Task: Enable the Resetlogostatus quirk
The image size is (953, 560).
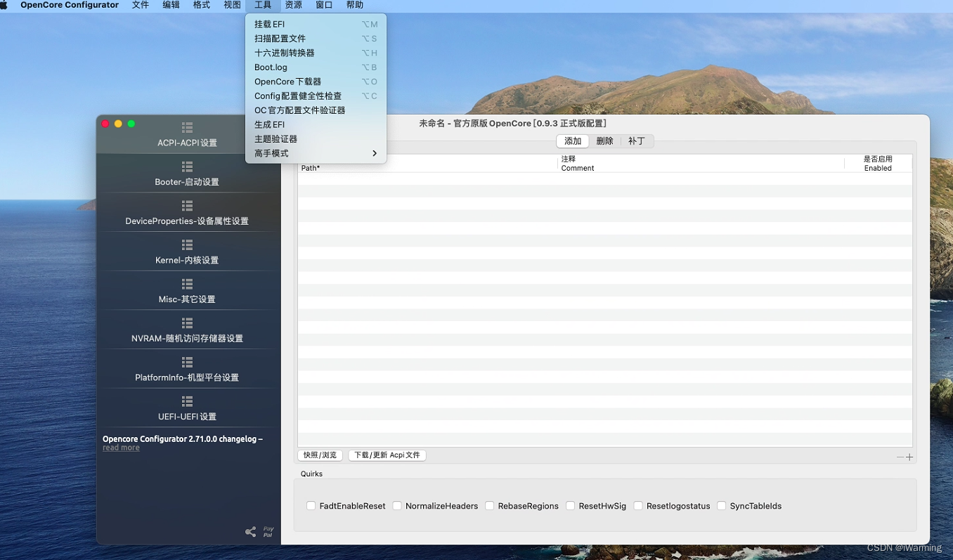Action: tap(638, 506)
